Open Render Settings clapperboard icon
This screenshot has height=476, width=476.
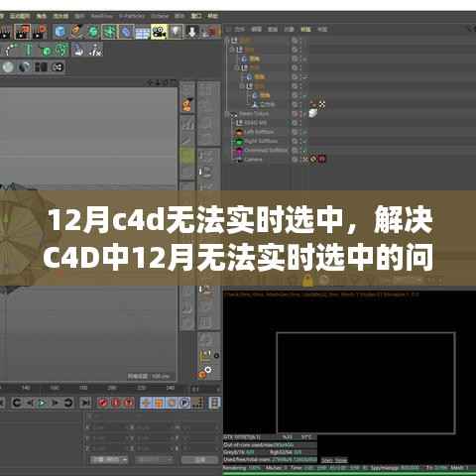(x=40, y=32)
